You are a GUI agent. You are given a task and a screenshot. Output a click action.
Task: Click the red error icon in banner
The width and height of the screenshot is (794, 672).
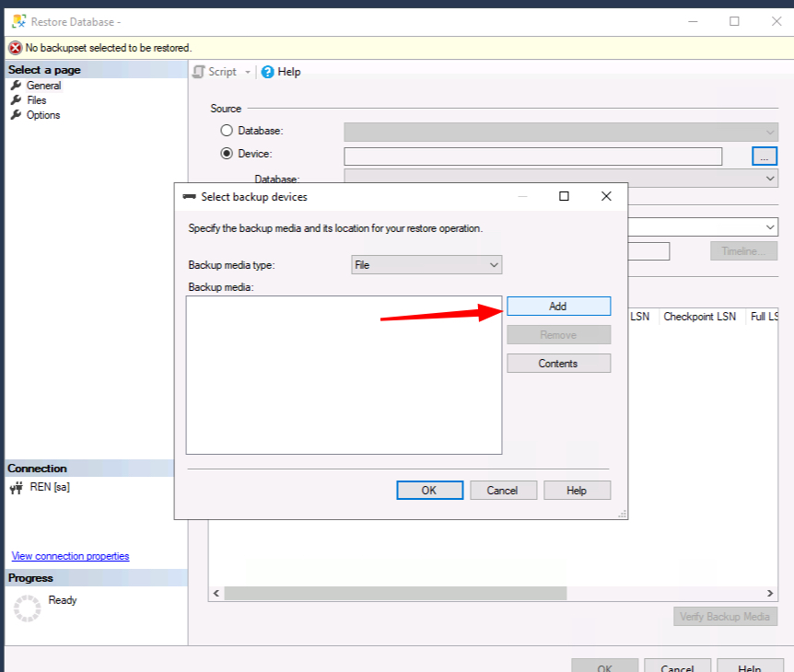coord(15,48)
